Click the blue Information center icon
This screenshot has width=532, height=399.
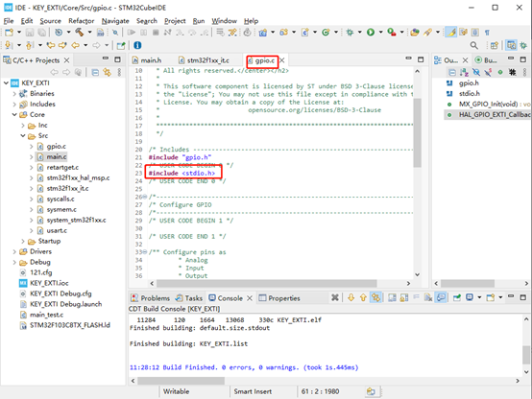(x=137, y=45)
